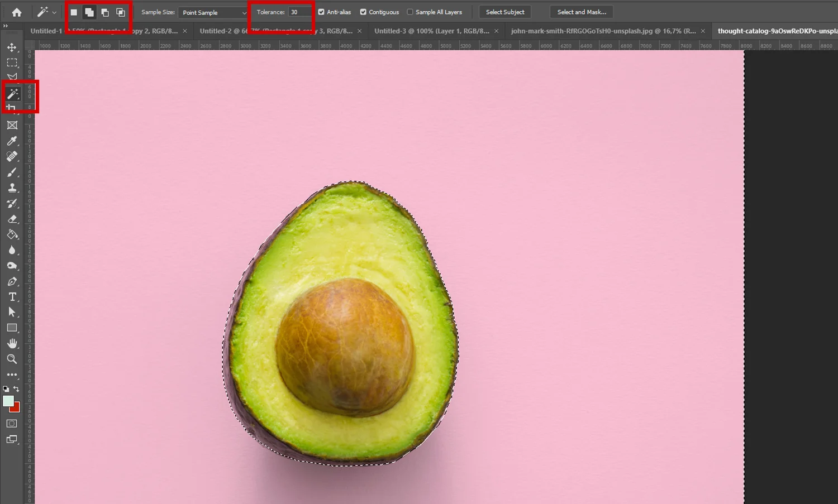Enable Sample All Layers checkbox

[x=410, y=12]
